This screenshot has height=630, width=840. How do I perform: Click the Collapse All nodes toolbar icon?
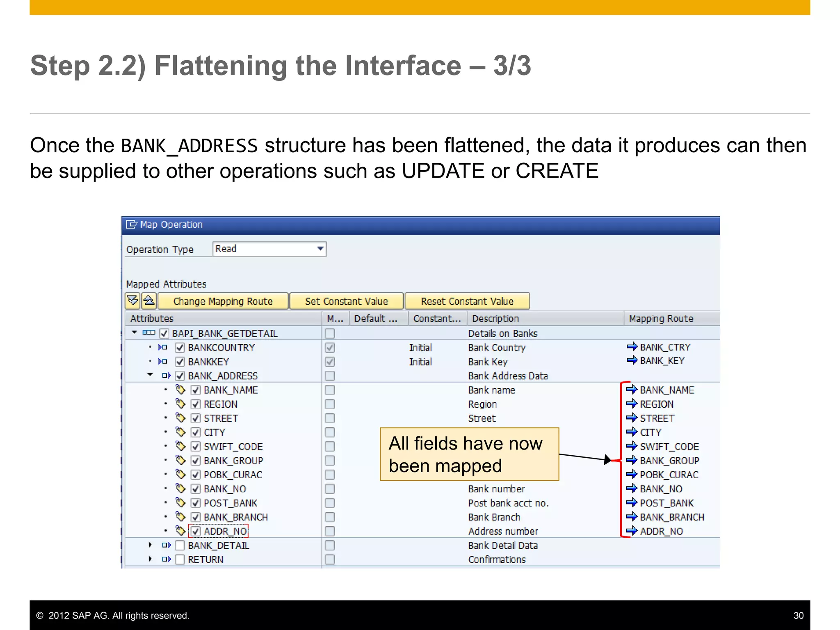click(x=149, y=301)
